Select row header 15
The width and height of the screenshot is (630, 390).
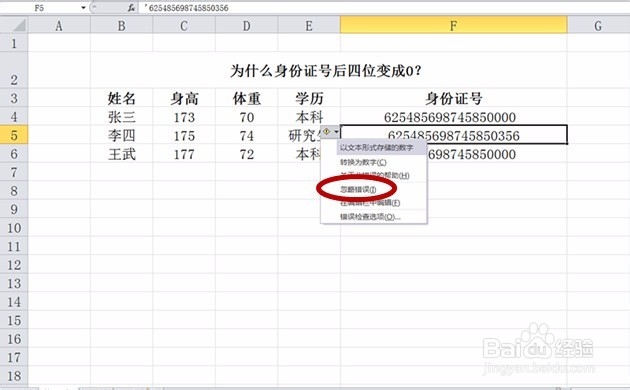14,320
